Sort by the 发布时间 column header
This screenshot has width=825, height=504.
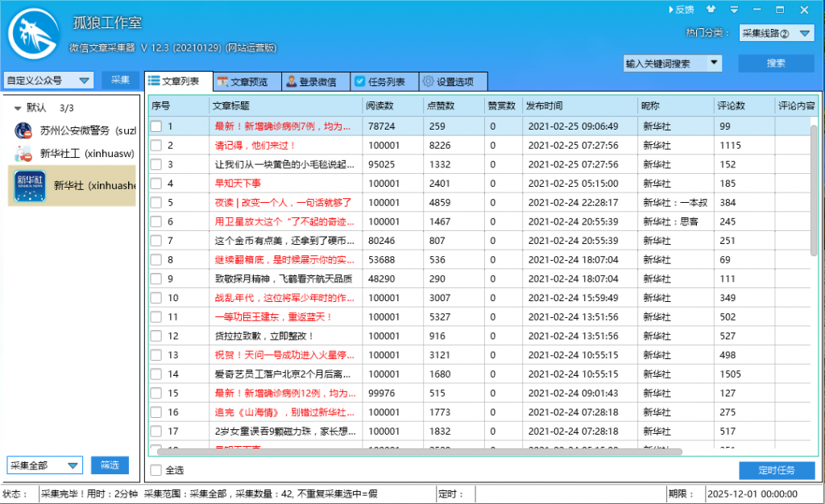coord(580,105)
